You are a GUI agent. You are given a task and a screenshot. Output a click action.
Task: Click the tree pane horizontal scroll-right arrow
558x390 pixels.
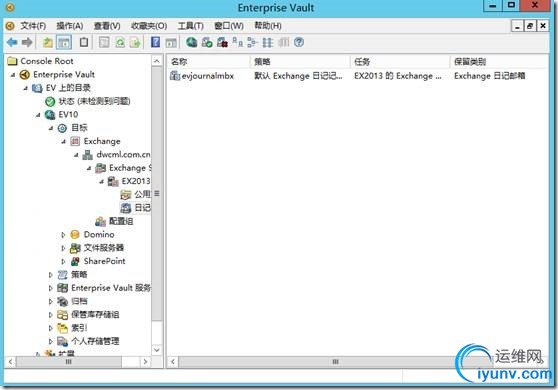(145, 362)
